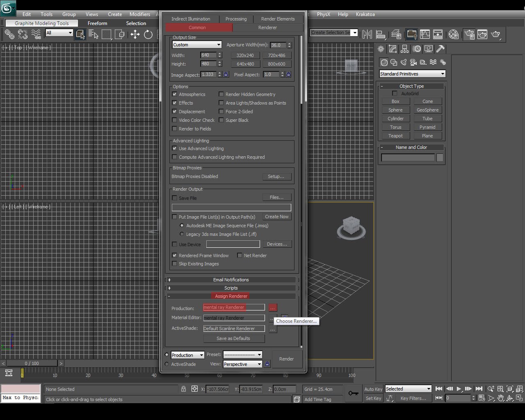This screenshot has width=525, height=420.
Task: Expand the Scripts rollout
Action: click(x=231, y=288)
